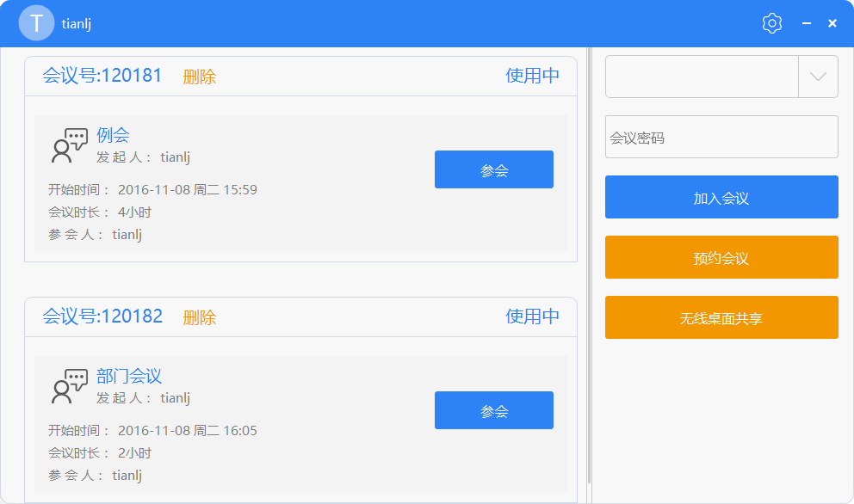Click 删除 for meeting 120182
Viewport: 854px width, 504px height.
click(x=200, y=317)
